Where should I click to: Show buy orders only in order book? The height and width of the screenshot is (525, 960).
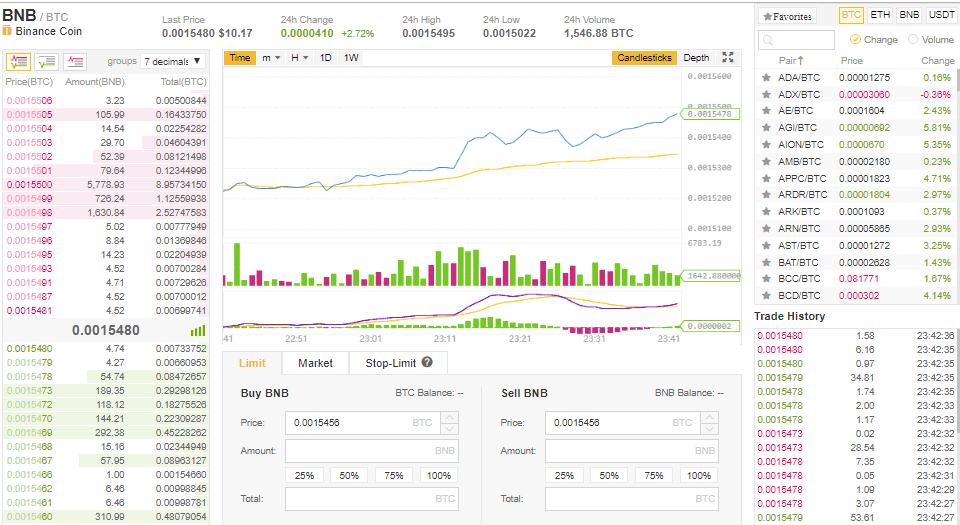[x=46, y=61]
